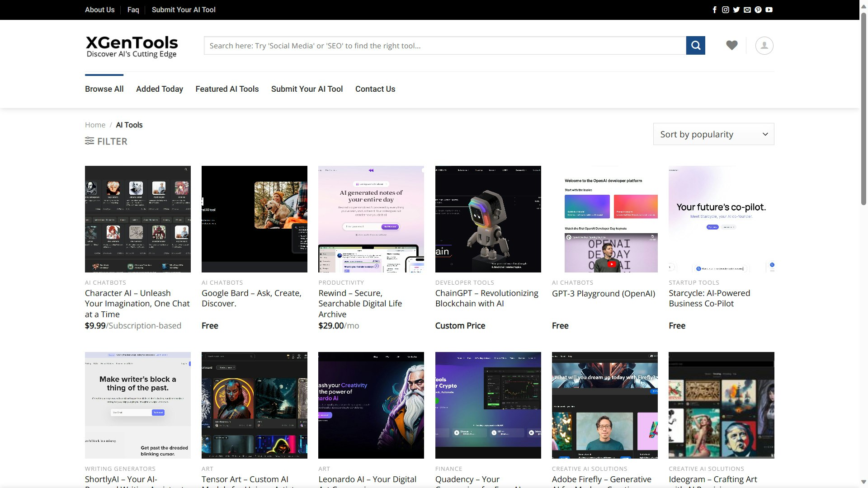The image size is (868, 488).
Task: Open Featured AI Tools menu item
Action: tap(227, 89)
